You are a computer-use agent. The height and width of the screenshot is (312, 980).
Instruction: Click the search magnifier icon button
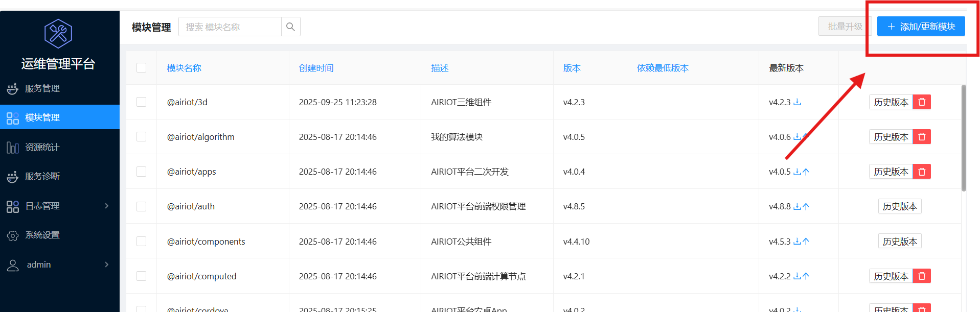[290, 27]
